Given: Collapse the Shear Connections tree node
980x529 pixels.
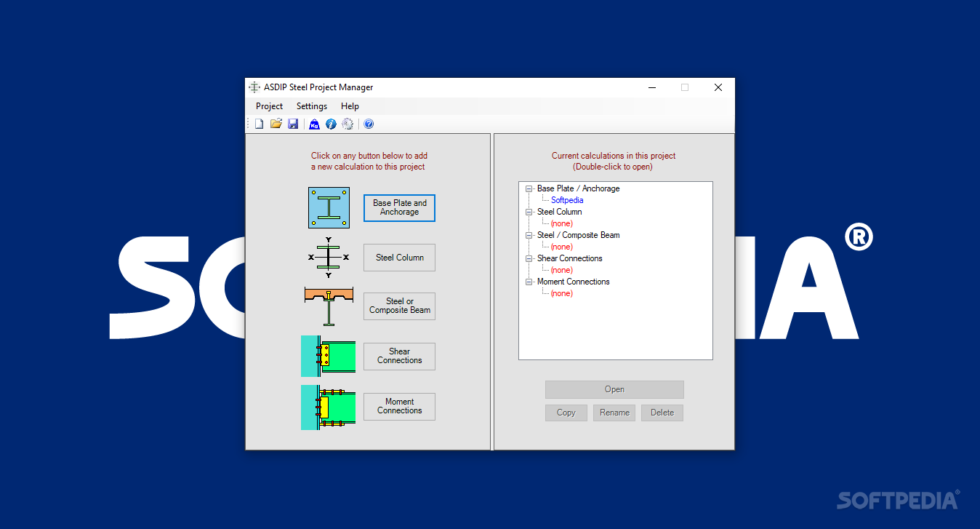Looking at the screenshot, I should pyautogui.click(x=529, y=258).
